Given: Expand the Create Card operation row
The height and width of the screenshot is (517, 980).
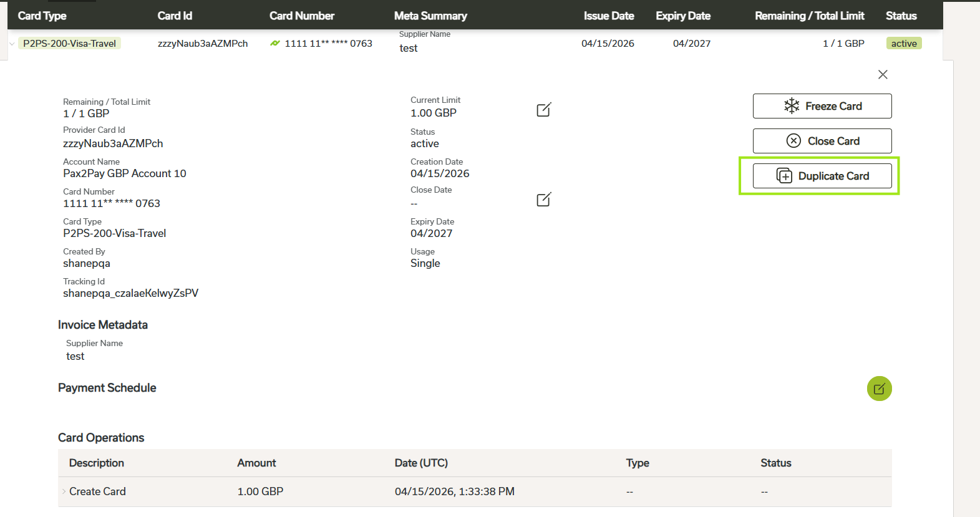Looking at the screenshot, I should [64, 491].
